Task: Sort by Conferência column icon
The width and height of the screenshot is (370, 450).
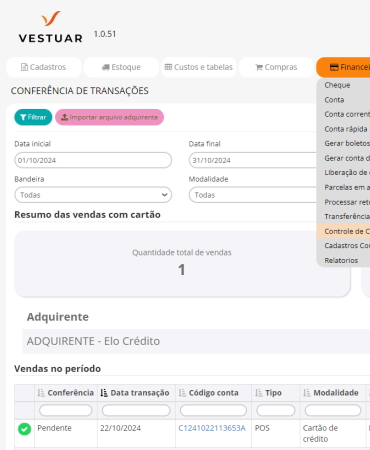Action: [41, 393]
